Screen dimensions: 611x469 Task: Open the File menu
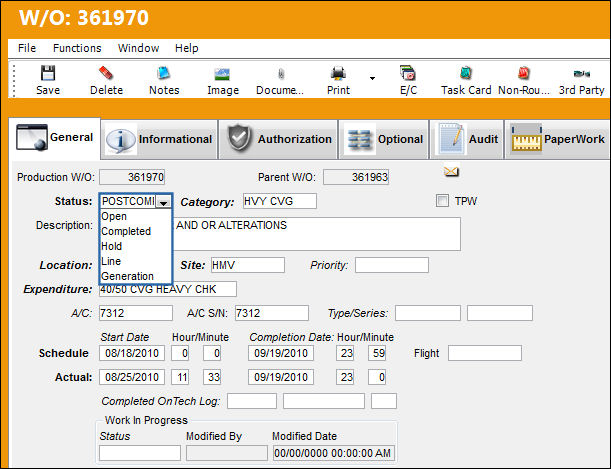pos(27,48)
